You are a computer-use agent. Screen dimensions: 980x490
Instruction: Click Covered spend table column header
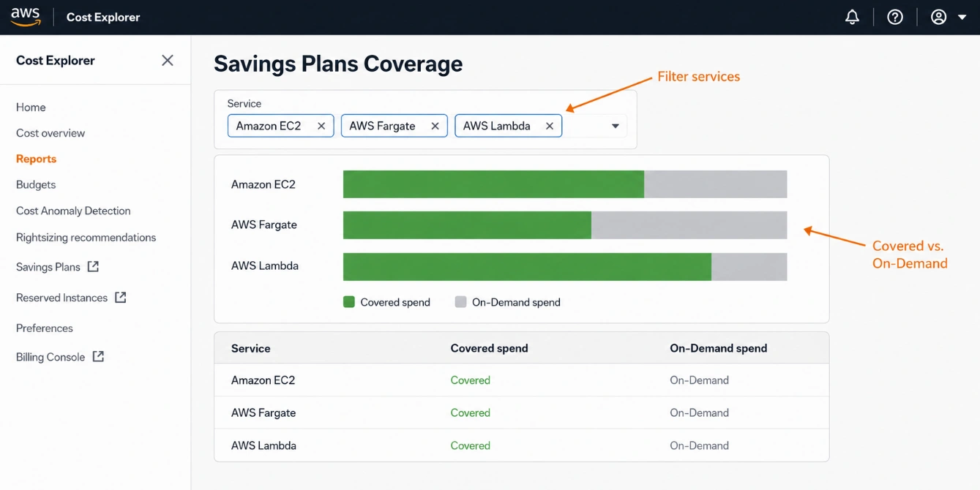click(x=489, y=348)
